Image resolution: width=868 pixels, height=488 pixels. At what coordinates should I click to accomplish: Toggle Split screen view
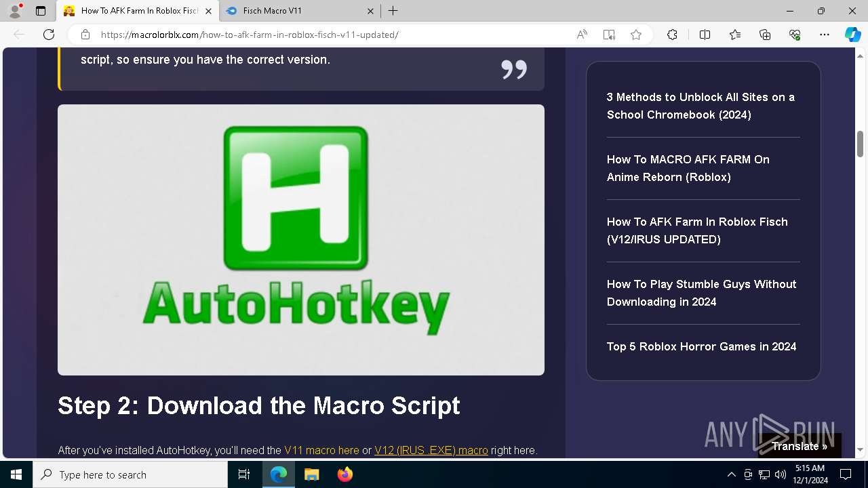pyautogui.click(x=705, y=35)
